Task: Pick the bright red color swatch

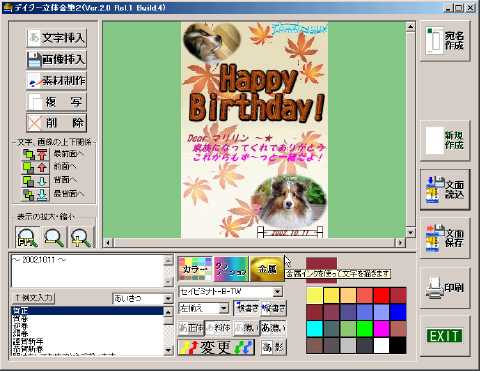Action: pyautogui.click(x=381, y=295)
